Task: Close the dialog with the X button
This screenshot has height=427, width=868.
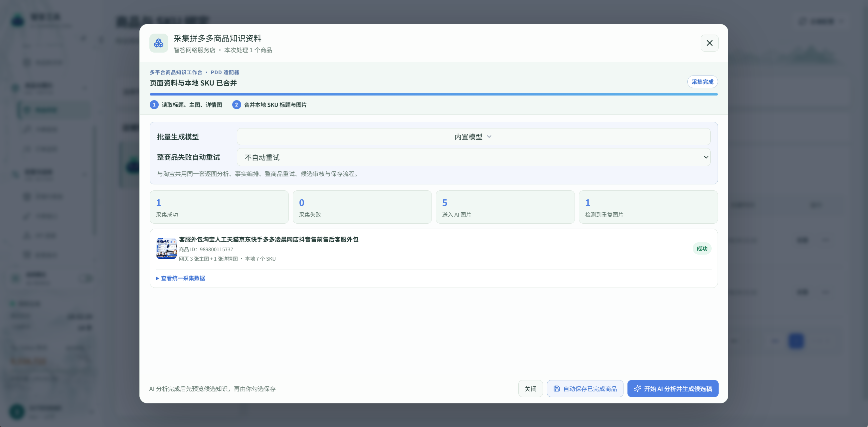Action: point(709,43)
